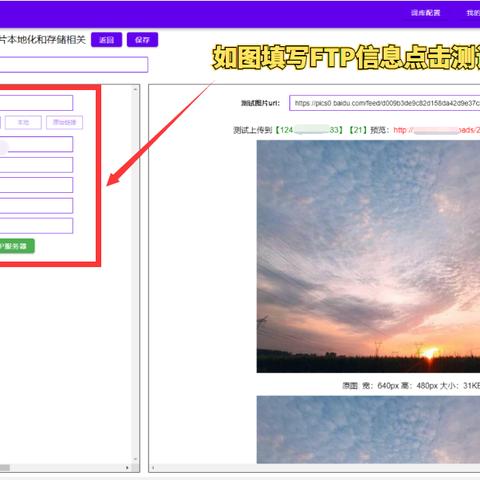Click the right panel horizontal scroll-left arrow
The height and width of the screenshot is (480, 480).
tap(153, 468)
